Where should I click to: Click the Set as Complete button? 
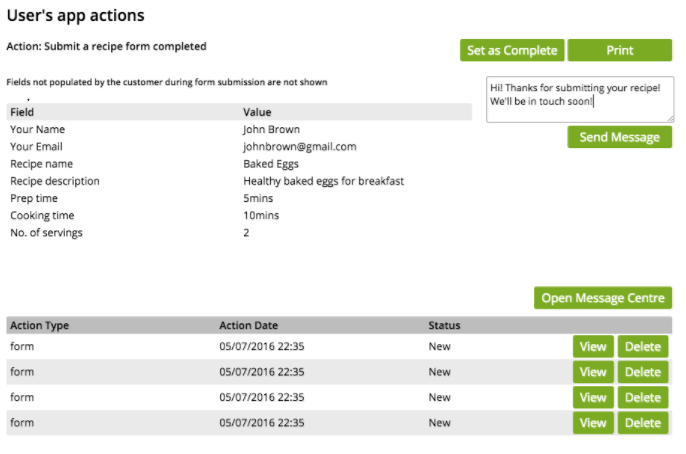tap(513, 51)
